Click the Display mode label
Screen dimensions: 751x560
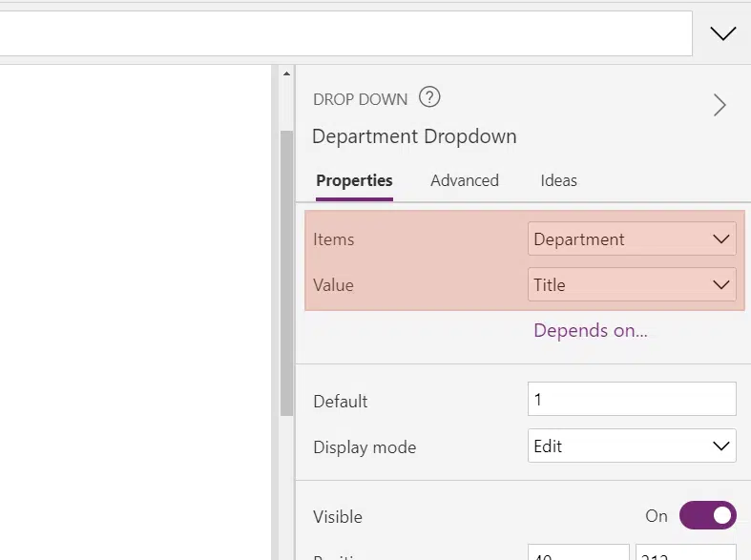pos(365,447)
